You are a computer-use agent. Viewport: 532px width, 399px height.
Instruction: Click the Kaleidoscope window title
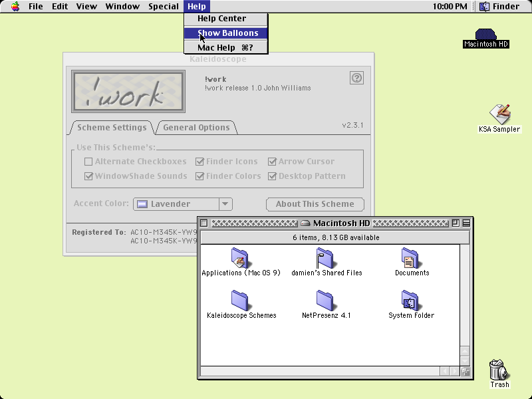coord(218,59)
